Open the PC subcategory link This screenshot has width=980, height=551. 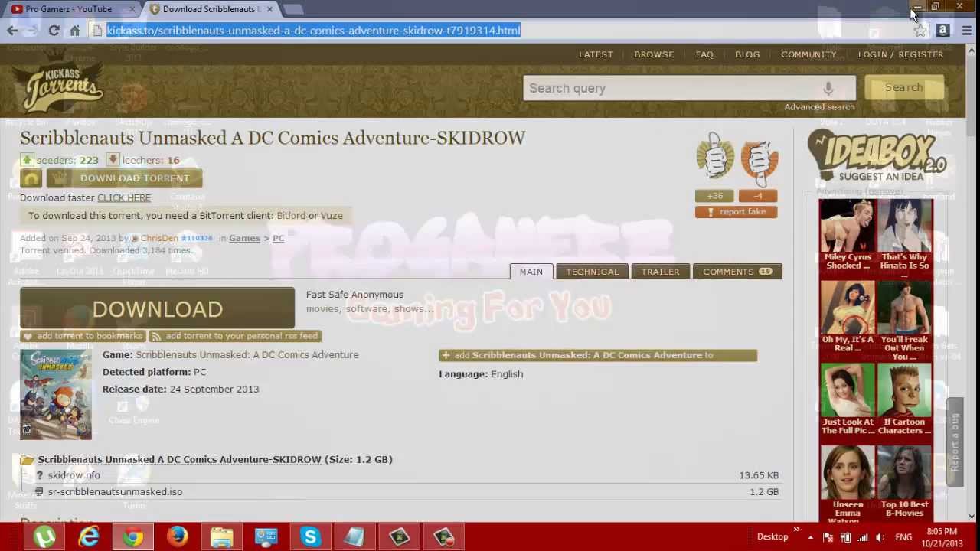click(278, 238)
